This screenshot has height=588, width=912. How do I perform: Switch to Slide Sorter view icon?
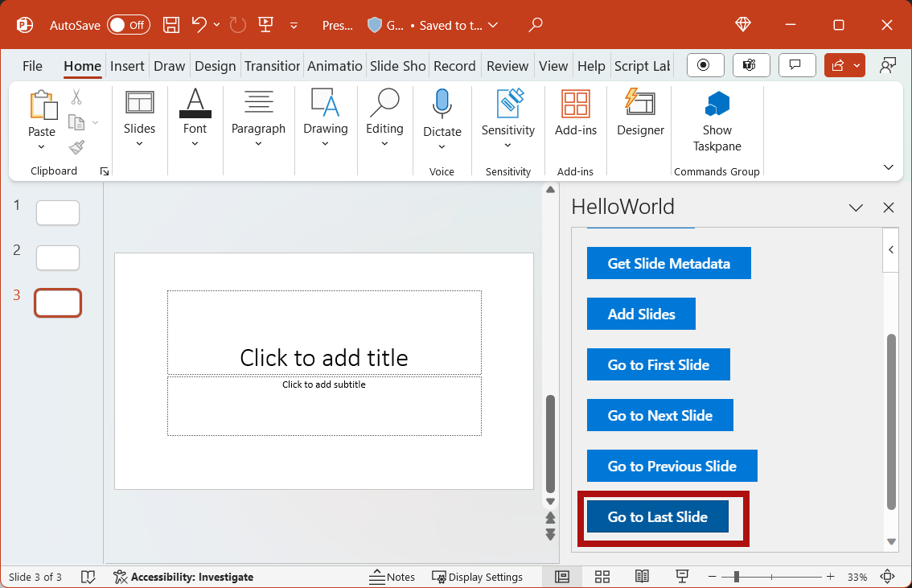[x=602, y=577]
